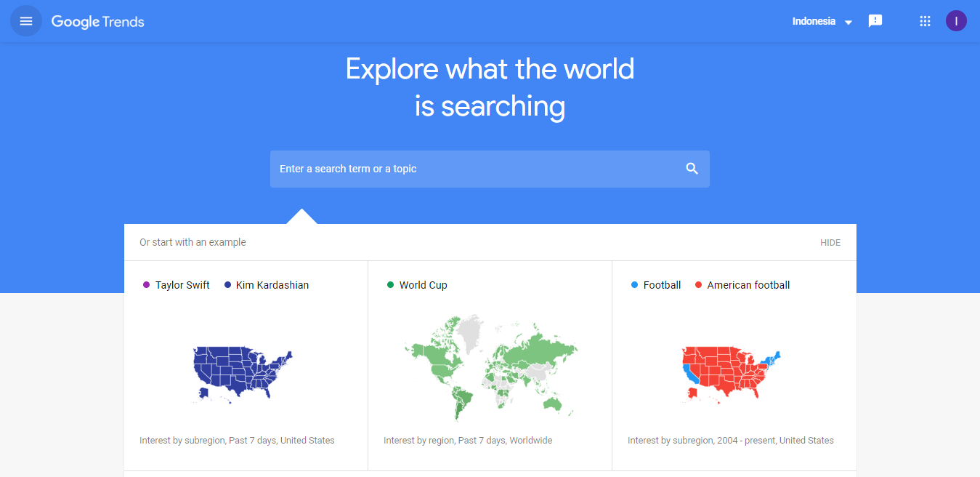This screenshot has height=477, width=980.
Task: Open the green world map thumbnail
Action: pyautogui.click(x=490, y=367)
